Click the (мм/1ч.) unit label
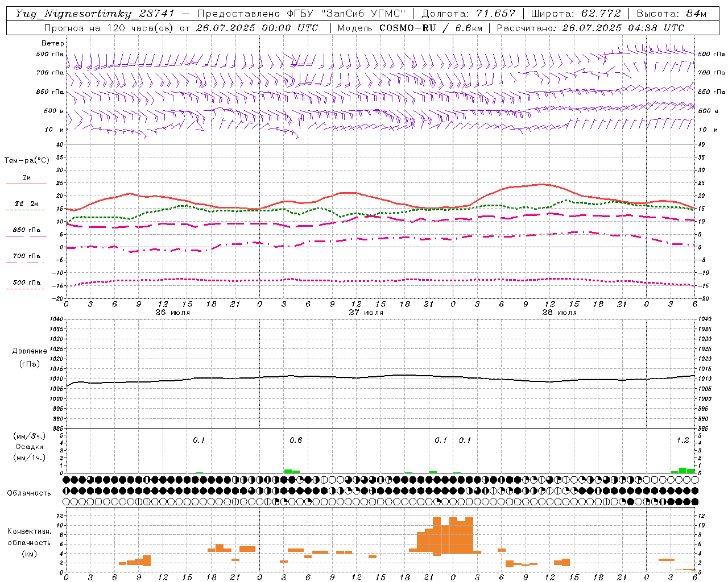The width and height of the screenshot is (728, 582). (30, 458)
